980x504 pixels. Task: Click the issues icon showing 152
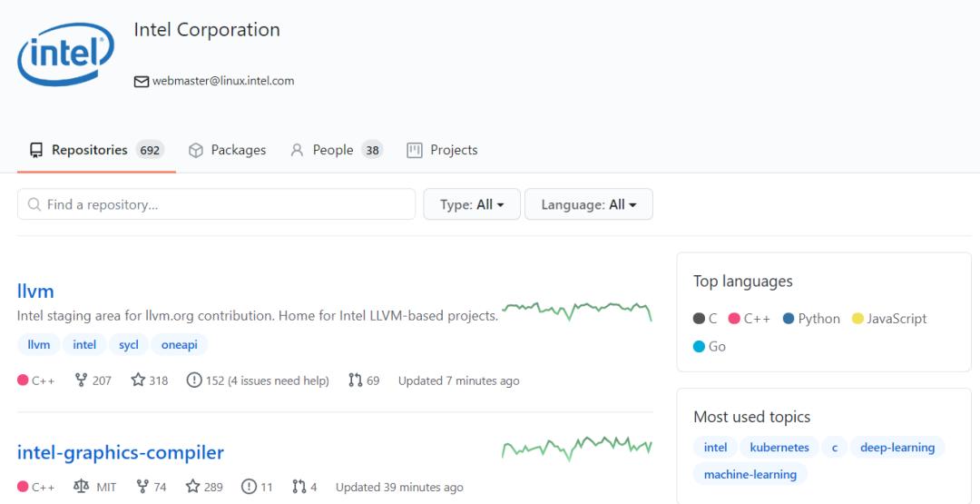click(194, 380)
